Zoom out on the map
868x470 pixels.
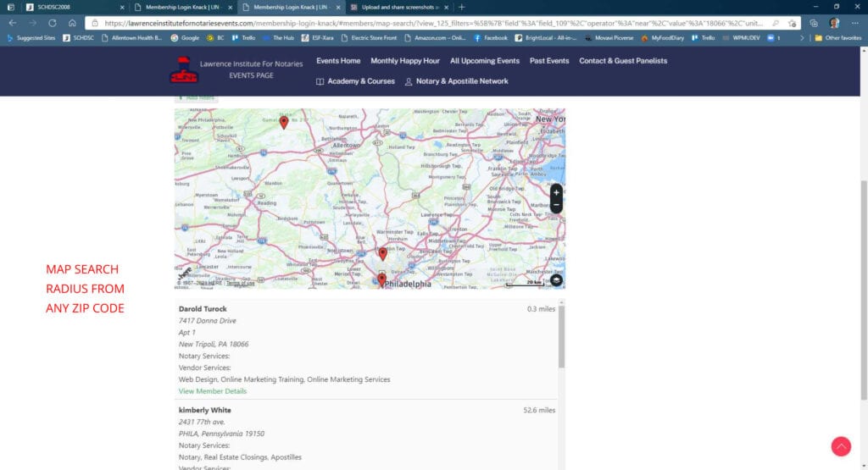556,206
